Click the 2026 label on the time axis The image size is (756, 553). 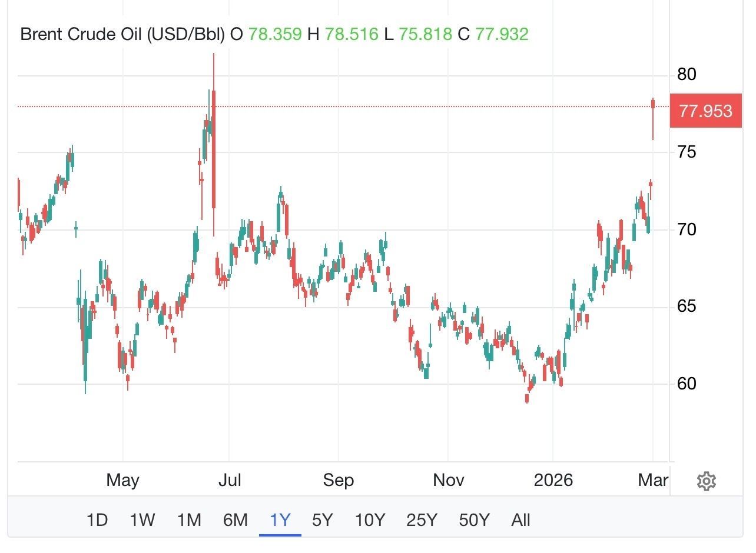pos(553,480)
